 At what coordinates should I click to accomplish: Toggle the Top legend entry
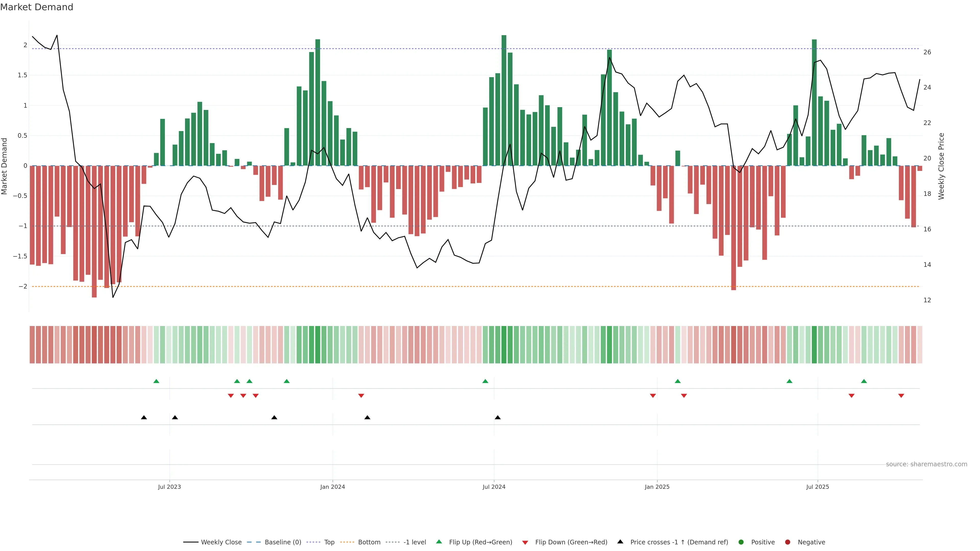(x=329, y=542)
